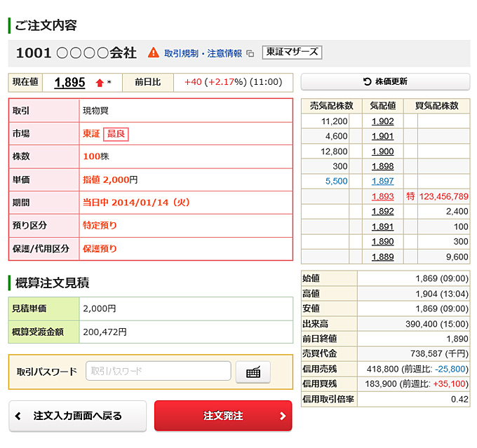This screenshot has height=448, width=477.
Task: Click the red 特 special quote marker
Action: pos(410,196)
